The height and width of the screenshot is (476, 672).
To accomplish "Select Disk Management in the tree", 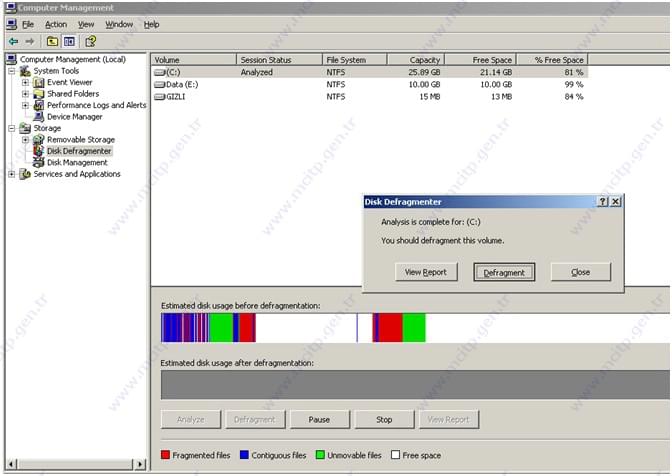I will coord(77,162).
